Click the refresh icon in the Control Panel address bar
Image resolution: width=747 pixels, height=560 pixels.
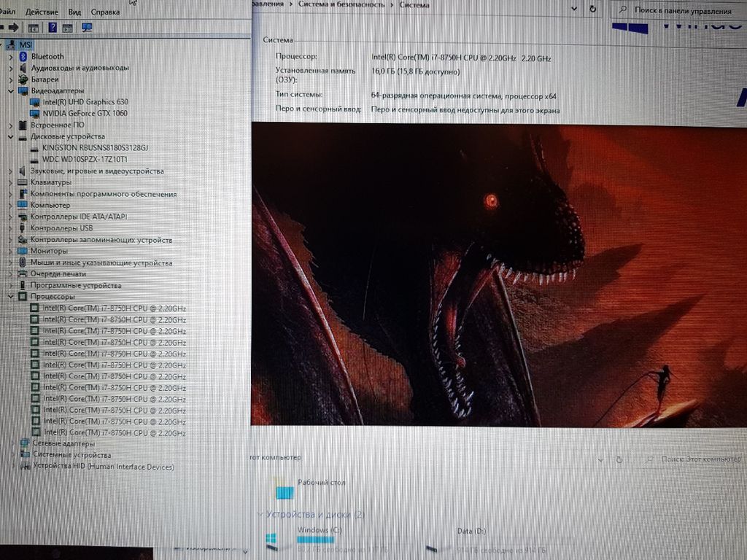point(592,9)
